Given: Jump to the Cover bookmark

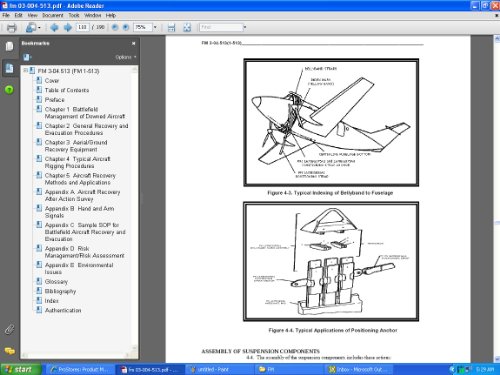Looking at the screenshot, I should [52, 81].
